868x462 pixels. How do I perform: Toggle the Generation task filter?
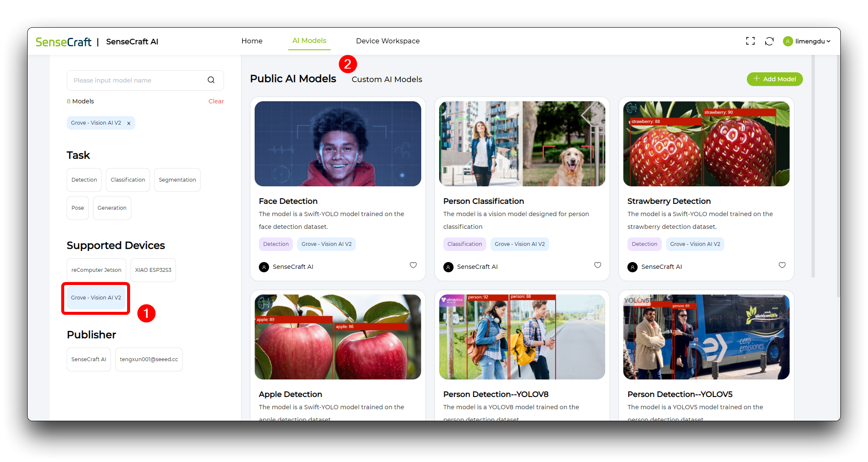click(x=112, y=208)
